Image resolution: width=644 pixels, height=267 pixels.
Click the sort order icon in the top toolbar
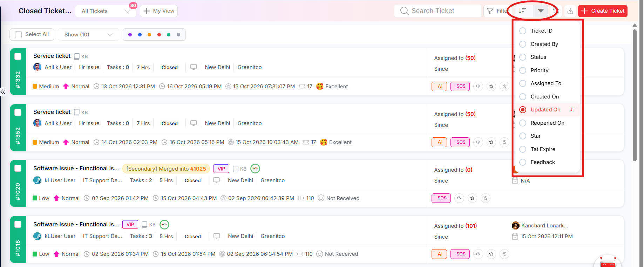click(522, 11)
